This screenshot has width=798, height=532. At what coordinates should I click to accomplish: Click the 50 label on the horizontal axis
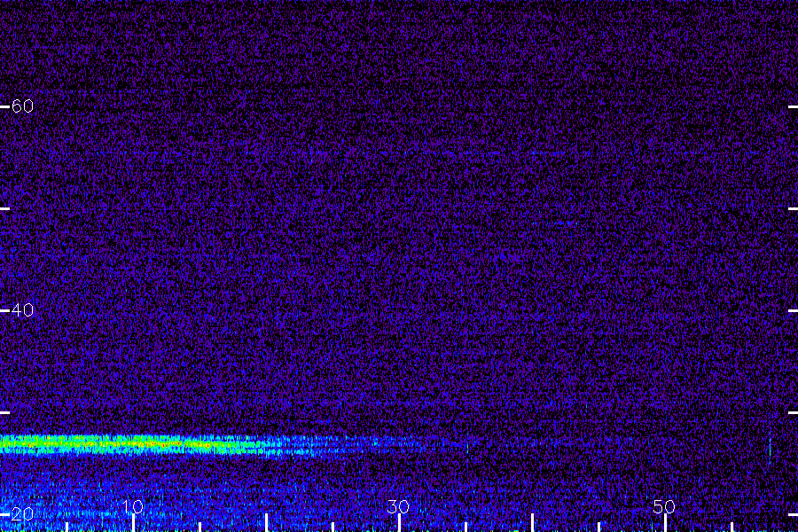click(664, 506)
